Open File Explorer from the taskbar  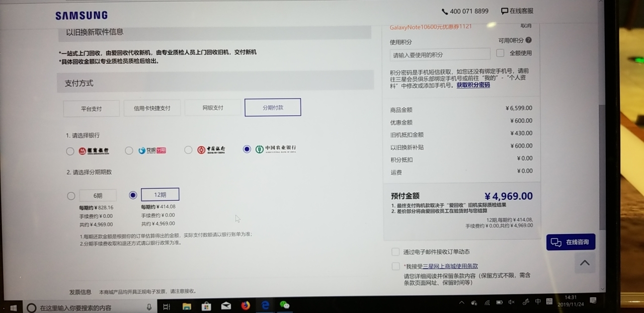[187, 306]
